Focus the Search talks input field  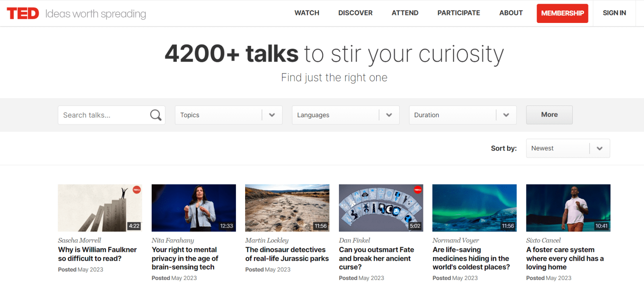tap(105, 115)
